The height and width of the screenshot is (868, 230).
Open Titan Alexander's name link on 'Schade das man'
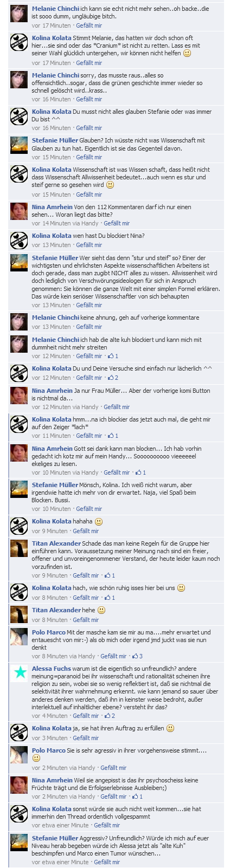[56, 543]
